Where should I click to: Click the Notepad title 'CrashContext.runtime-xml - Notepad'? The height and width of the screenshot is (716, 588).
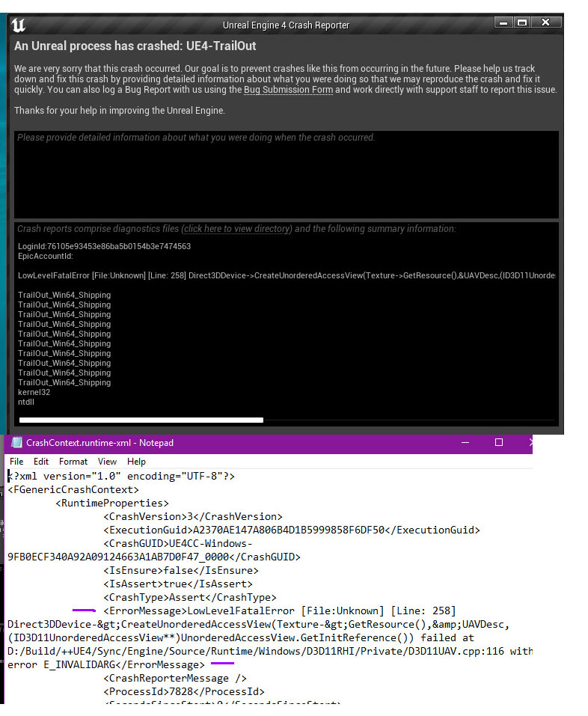[99, 443]
